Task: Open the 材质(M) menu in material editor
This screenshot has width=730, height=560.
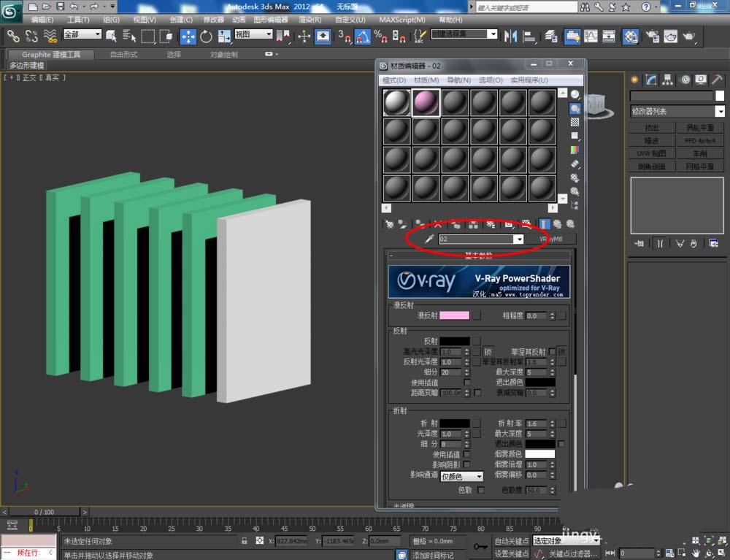Action: tap(426, 80)
